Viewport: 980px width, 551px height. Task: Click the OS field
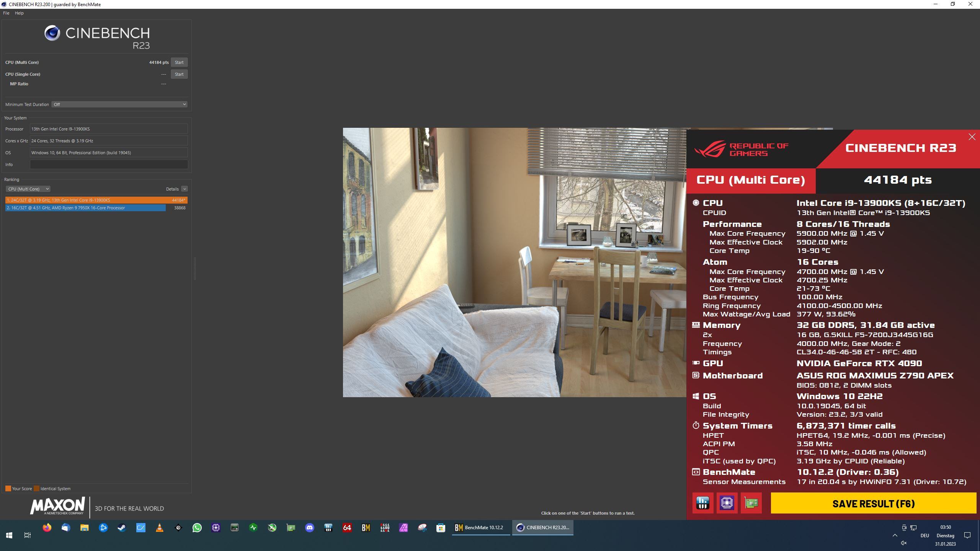[109, 153]
